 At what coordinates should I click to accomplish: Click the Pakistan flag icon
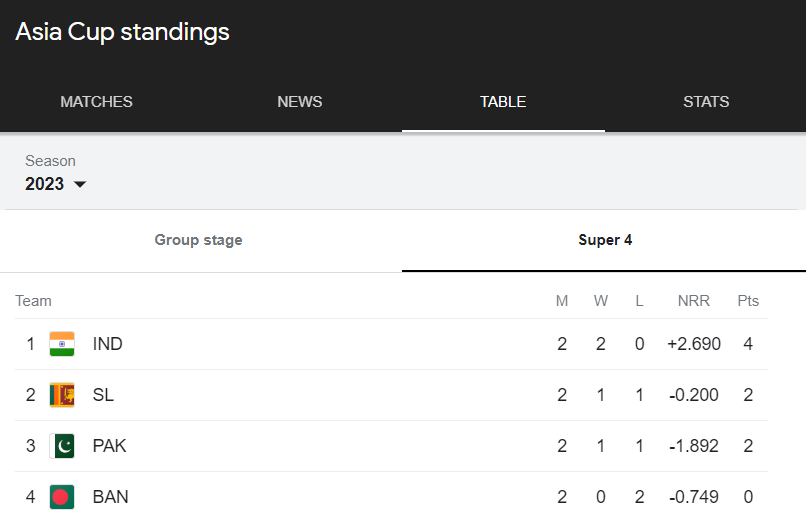coord(62,446)
